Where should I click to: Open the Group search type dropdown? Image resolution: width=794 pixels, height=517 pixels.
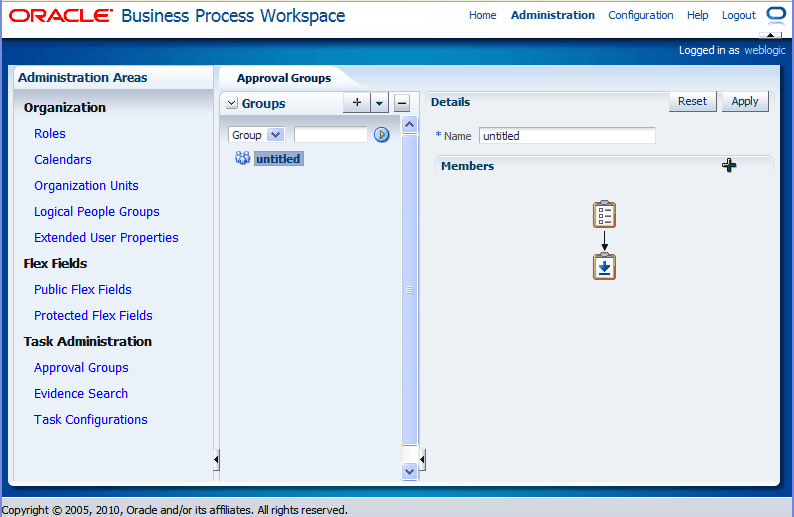coord(275,135)
